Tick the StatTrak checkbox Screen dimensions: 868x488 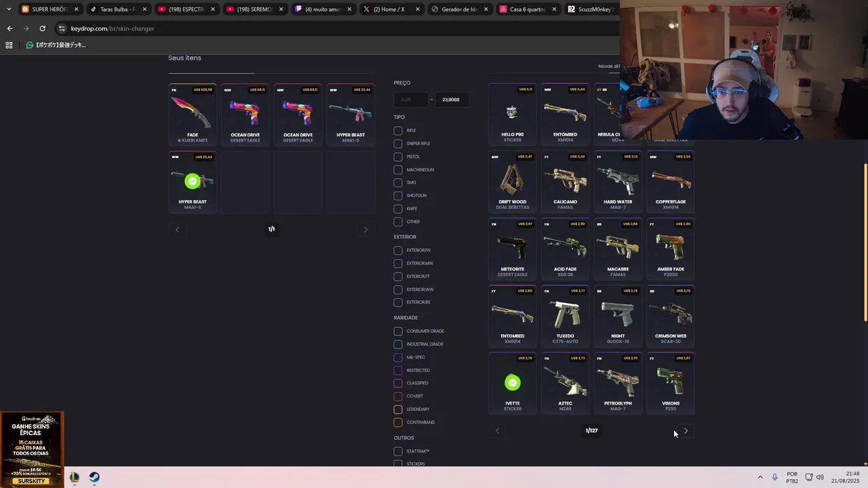[398, 451]
